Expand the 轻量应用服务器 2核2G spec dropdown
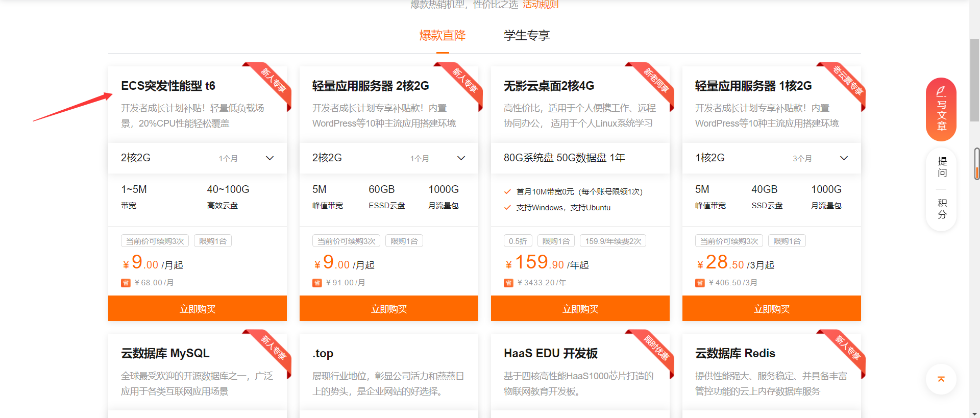 point(389,158)
